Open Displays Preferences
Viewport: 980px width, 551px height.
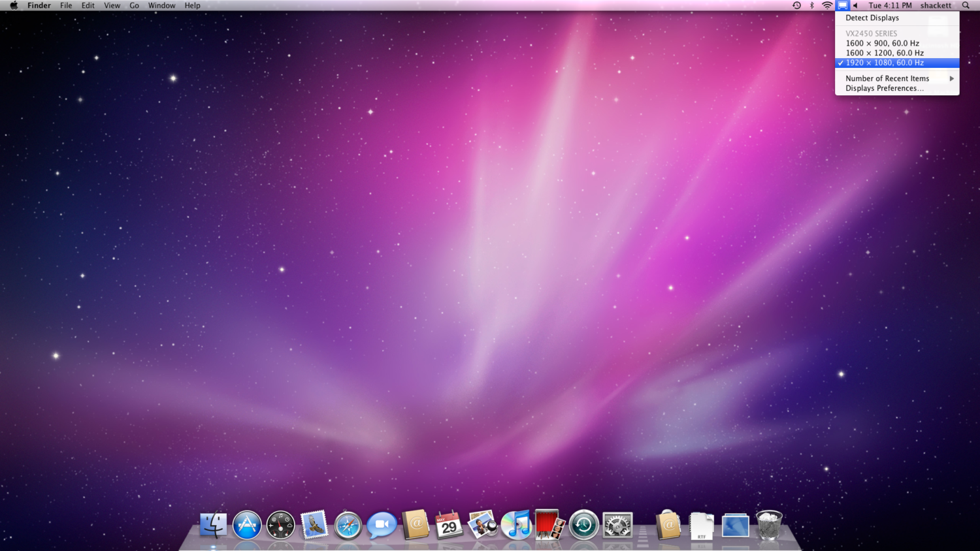884,88
